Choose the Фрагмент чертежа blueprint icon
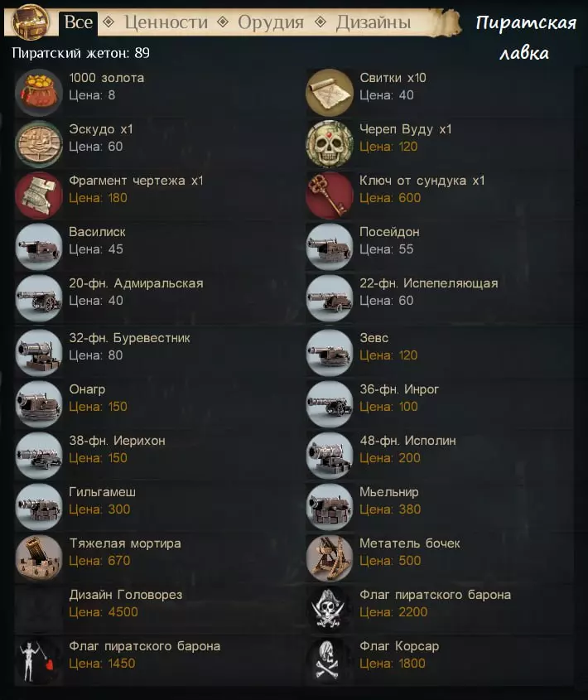Screen dimensions: 588x700 (x=39, y=196)
